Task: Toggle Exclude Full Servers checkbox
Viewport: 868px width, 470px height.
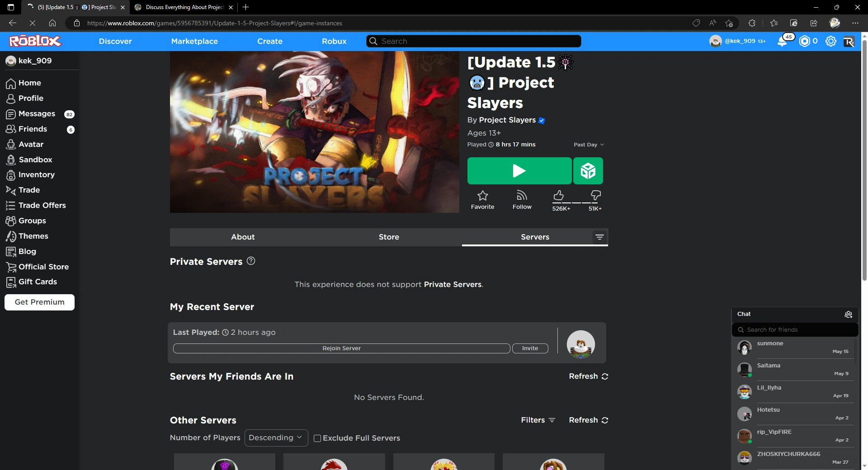Action: [x=317, y=438]
